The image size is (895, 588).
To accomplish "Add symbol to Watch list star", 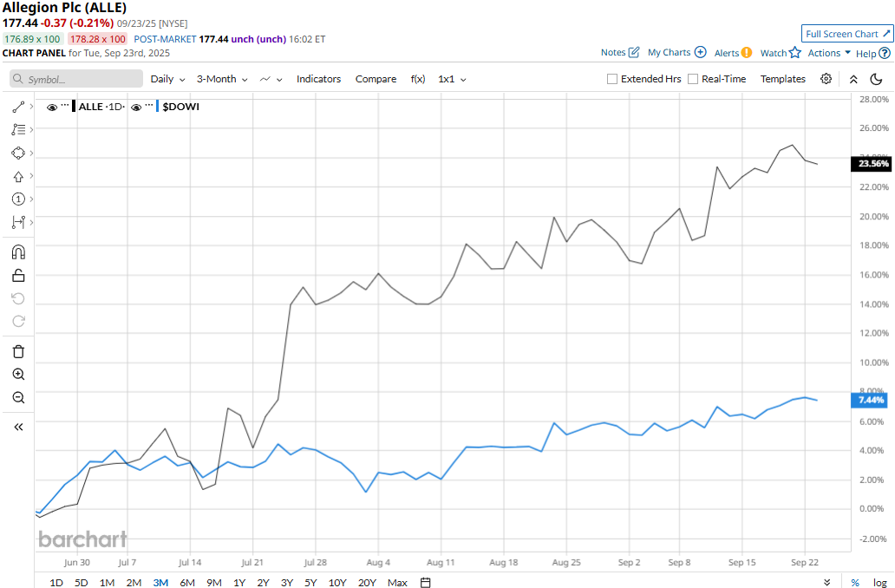I will coord(795,53).
